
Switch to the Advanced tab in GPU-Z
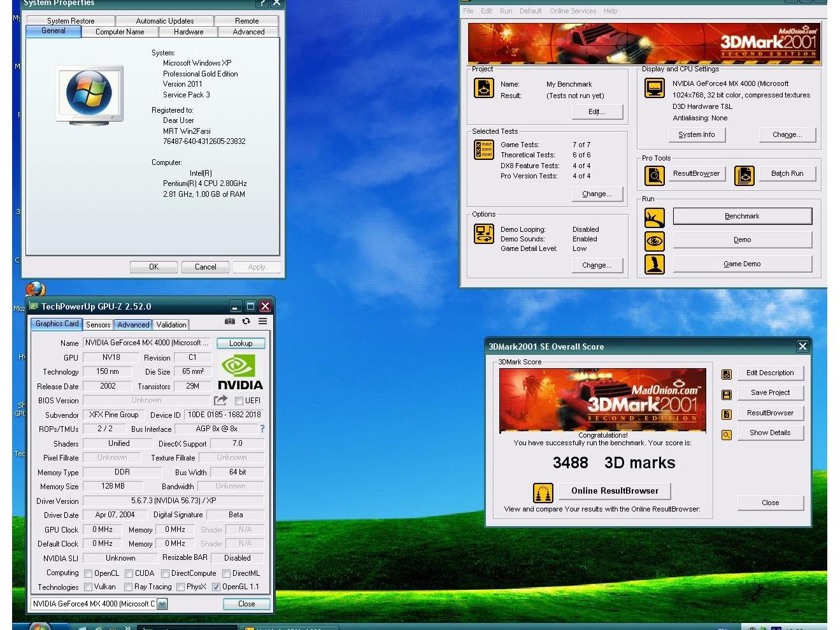pyautogui.click(x=133, y=325)
